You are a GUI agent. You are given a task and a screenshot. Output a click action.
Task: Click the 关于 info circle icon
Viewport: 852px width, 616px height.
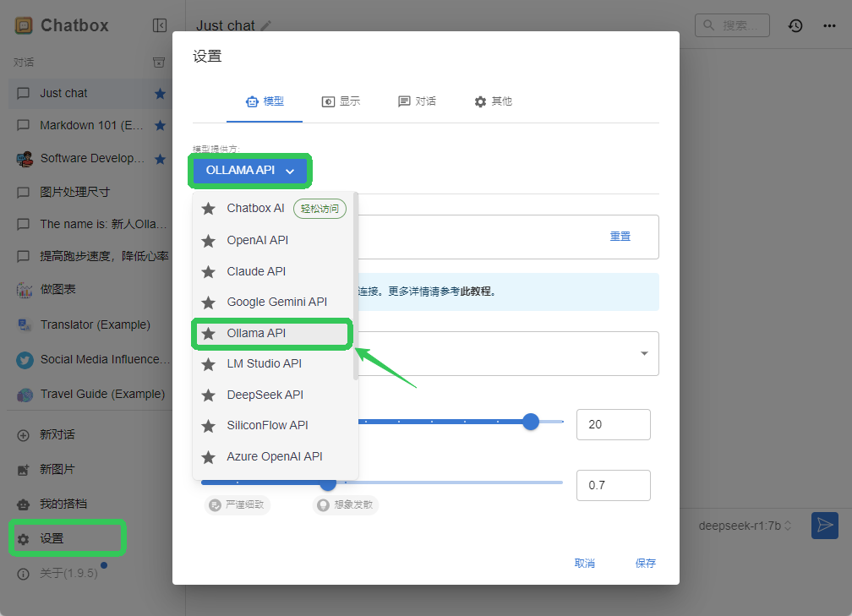pos(24,574)
